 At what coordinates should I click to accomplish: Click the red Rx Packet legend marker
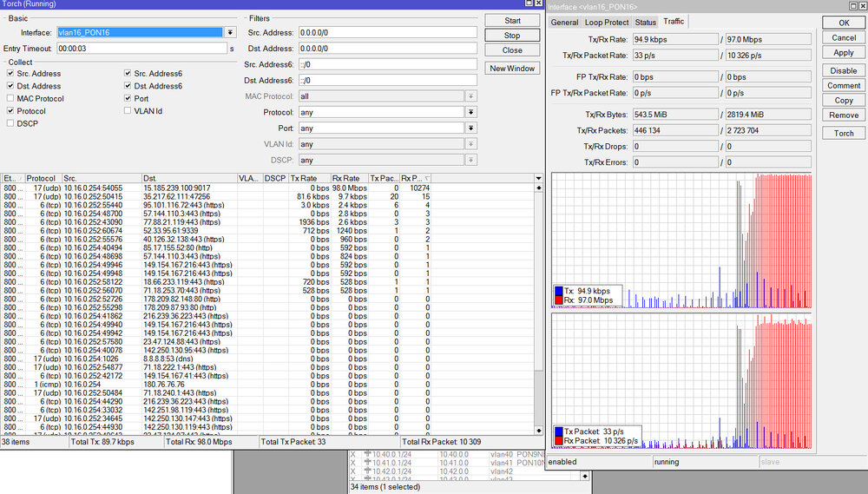[558, 441]
